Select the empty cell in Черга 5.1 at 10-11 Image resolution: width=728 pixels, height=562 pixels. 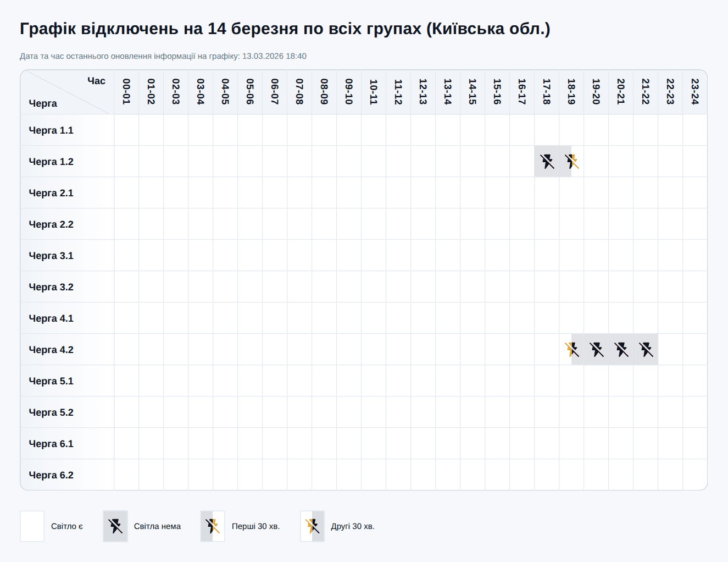tap(373, 381)
